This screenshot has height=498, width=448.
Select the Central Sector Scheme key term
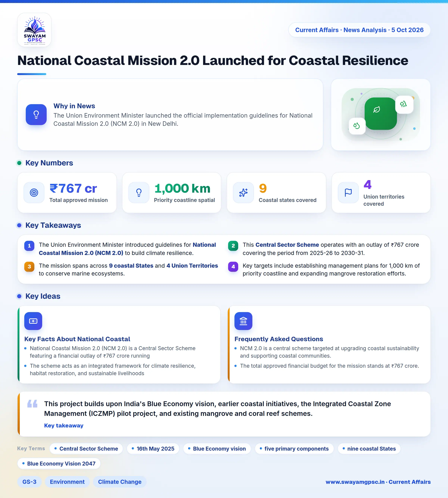[x=86, y=449]
